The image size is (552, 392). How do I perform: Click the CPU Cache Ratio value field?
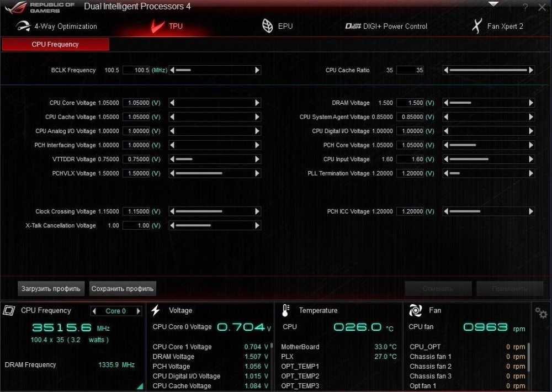[410, 70]
